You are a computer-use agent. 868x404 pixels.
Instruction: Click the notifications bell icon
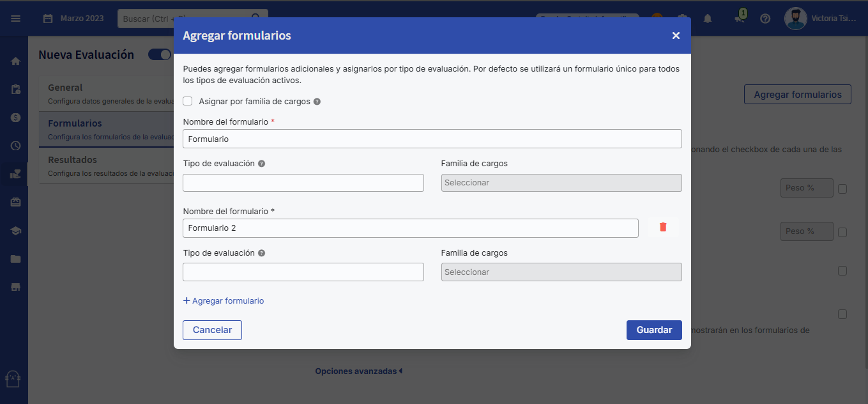click(708, 19)
